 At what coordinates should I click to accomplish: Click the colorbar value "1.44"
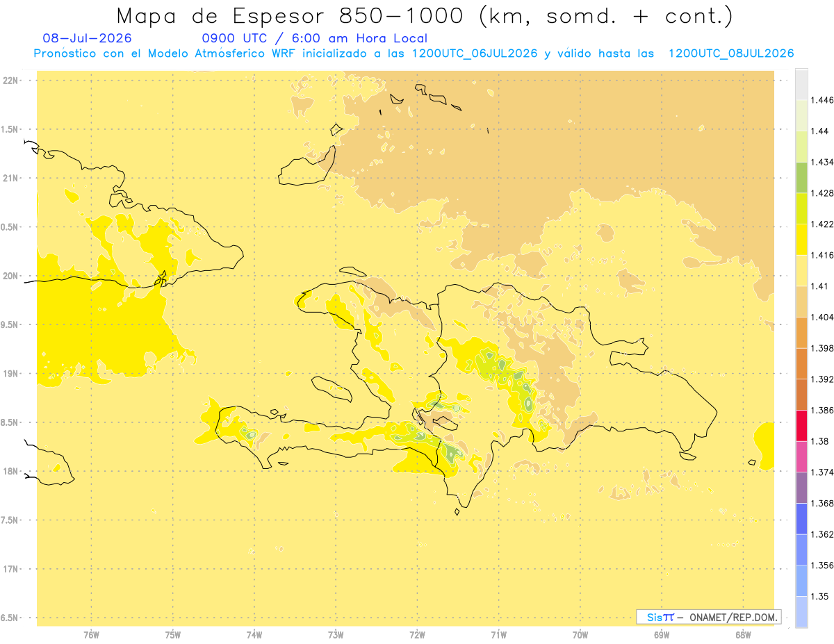(x=820, y=131)
